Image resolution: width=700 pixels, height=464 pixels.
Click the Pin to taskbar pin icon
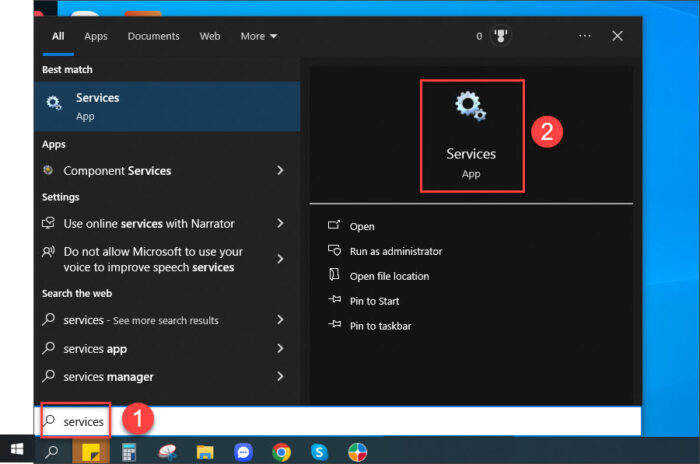point(334,324)
